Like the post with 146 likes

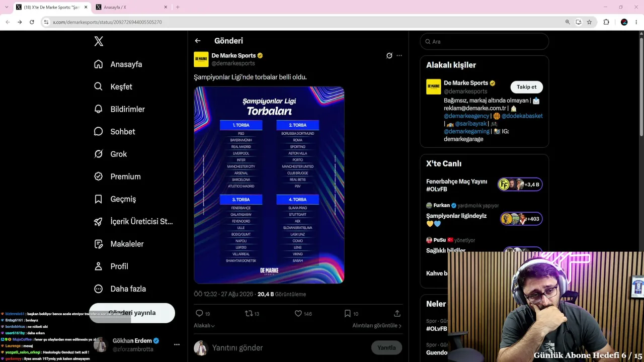click(x=298, y=313)
